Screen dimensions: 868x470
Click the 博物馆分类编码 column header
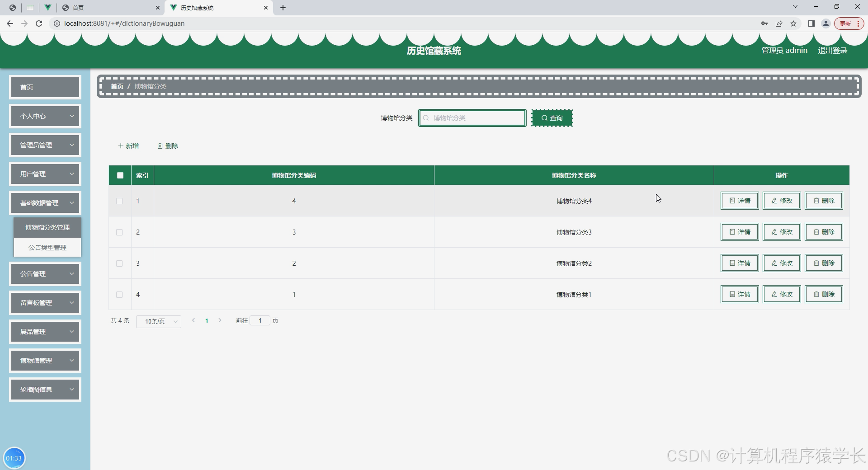click(294, 175)
